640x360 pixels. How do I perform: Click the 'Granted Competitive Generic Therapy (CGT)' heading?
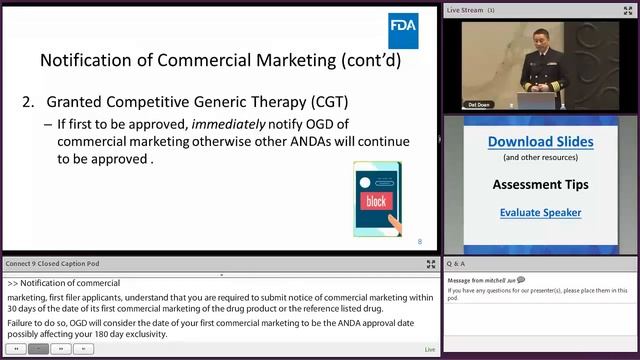tap(197, 102)
